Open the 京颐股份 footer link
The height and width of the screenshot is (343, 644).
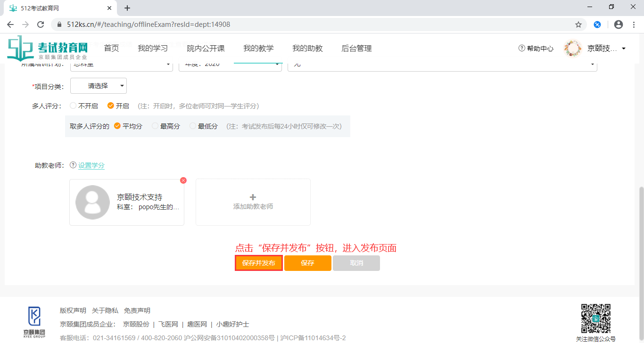coord(136,324)
